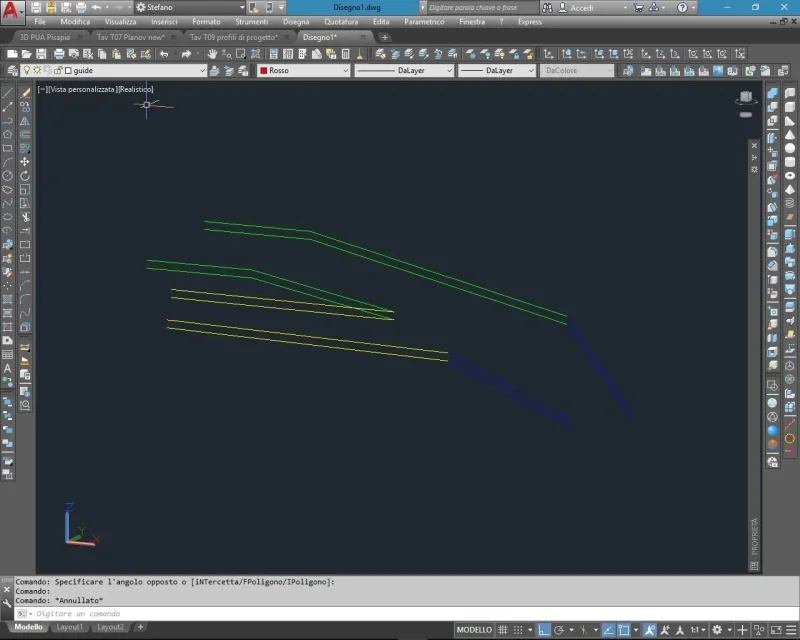Toggle guide layer lightbulb on/off
Viewport: 800px width, 640px height.
point(27,70)
